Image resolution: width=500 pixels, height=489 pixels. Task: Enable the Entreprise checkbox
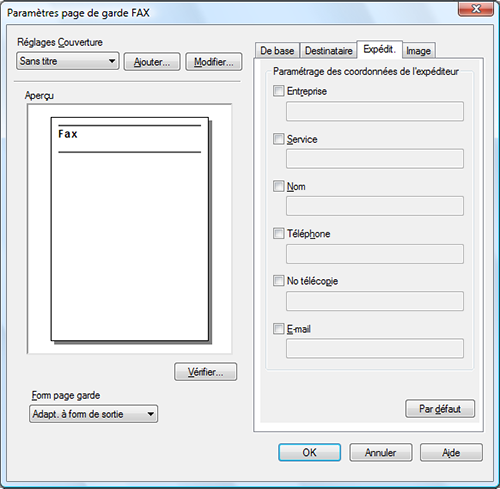278,91
